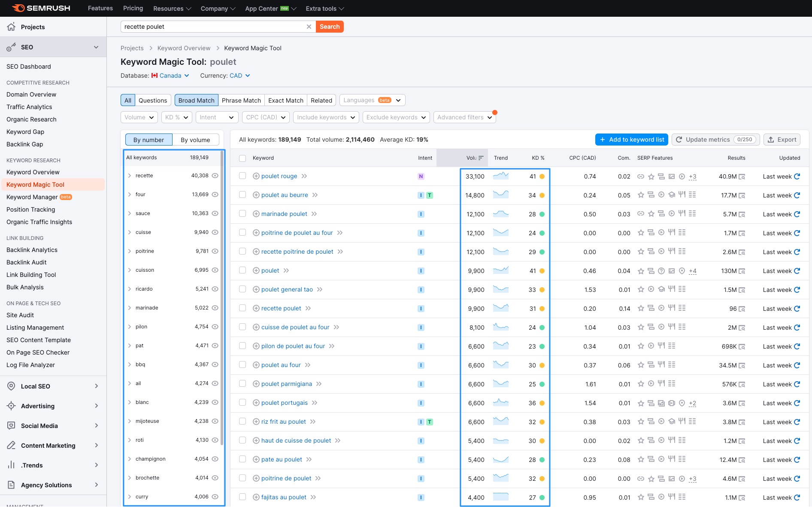Click the plus icon beside poulet rouge
Viewport: 812px width, 507px height.
click(x=256, y=176)
